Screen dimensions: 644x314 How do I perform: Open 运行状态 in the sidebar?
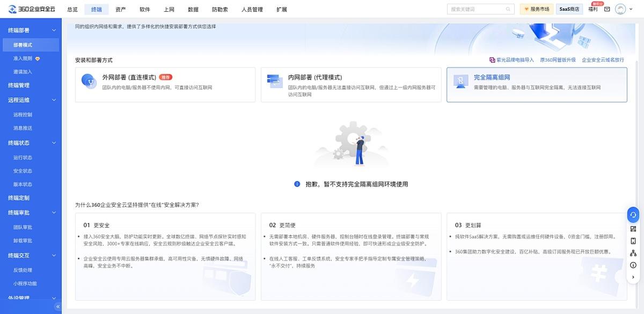pos(23,158)
